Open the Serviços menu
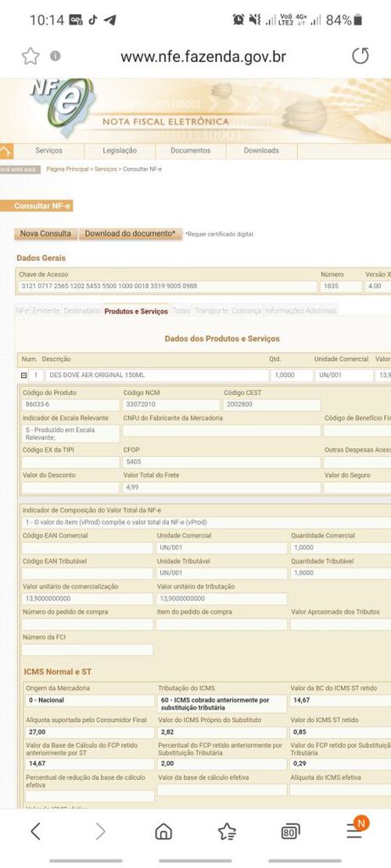This screenshot has height=868, width=391. point(48,151)
